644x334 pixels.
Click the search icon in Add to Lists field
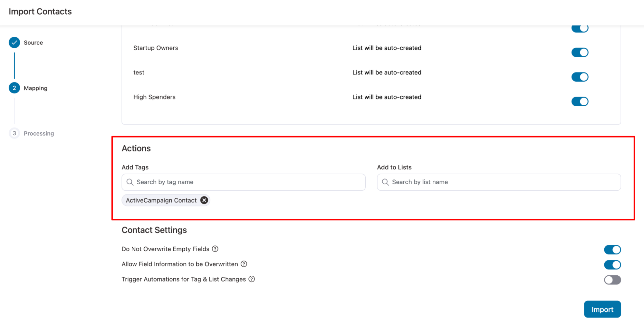coord(385,182)
